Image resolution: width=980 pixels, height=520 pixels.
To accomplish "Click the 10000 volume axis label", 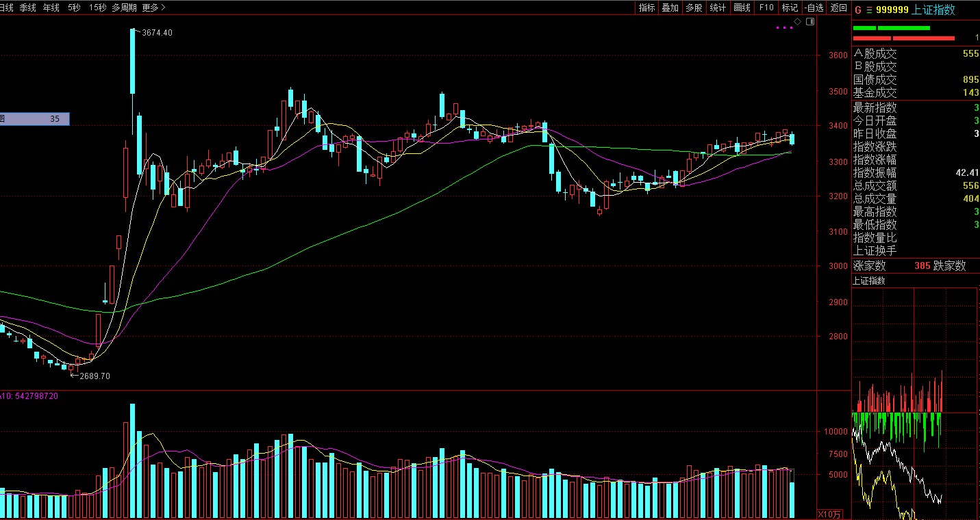I will tap(836, 432).
